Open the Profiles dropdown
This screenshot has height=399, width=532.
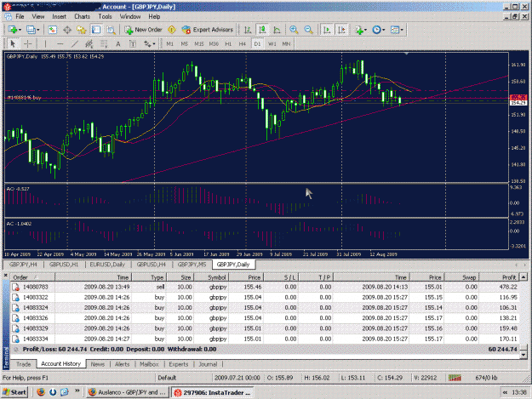click(x=33, y=30)
